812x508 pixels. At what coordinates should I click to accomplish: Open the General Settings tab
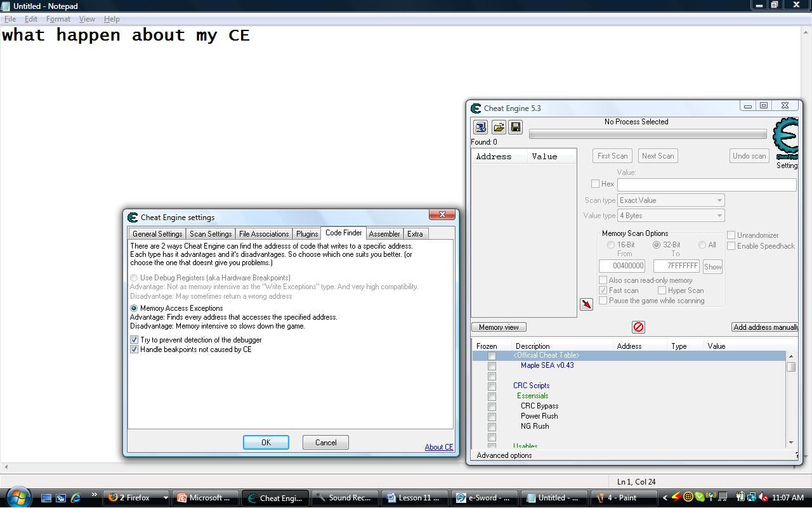(x=157, y=234)
